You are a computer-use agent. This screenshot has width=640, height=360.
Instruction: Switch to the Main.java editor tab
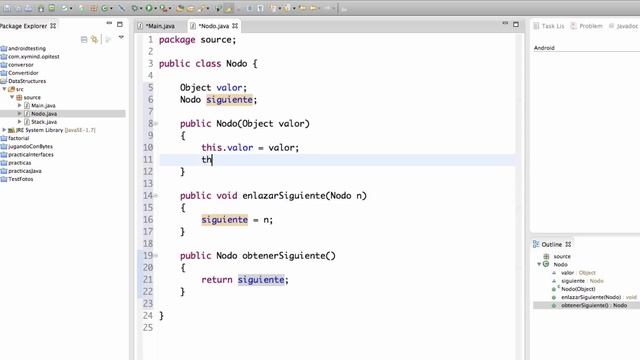157,26
